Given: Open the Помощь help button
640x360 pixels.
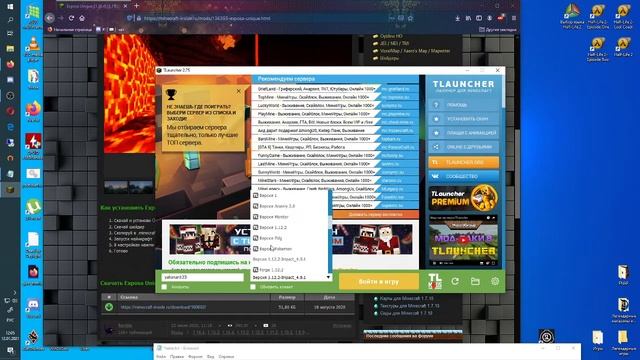Looking at the screenshot, I should 464,105.
